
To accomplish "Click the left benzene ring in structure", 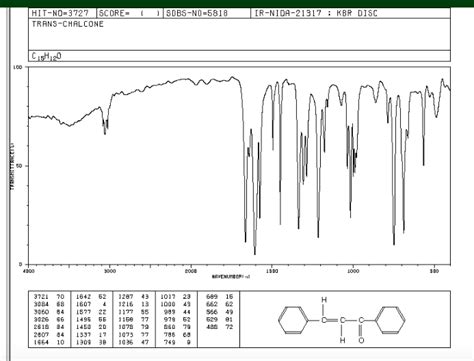I will pyautogui.click(x=293, y=320).
